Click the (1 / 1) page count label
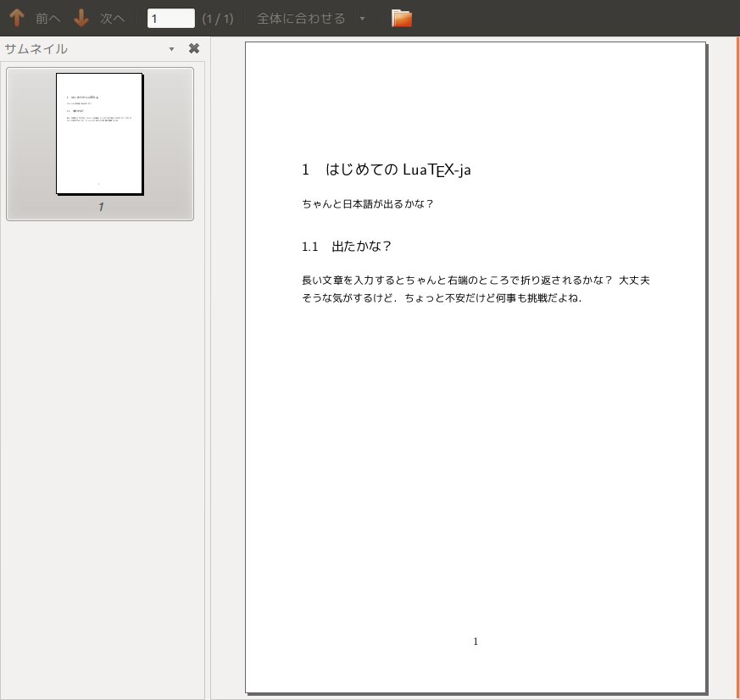 point(218,19)
